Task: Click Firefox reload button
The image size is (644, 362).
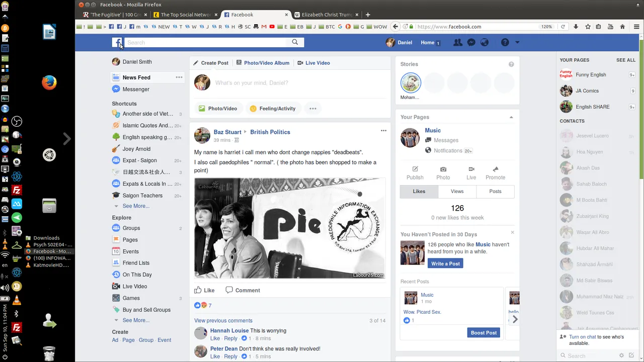Action: tap(563, 27)
